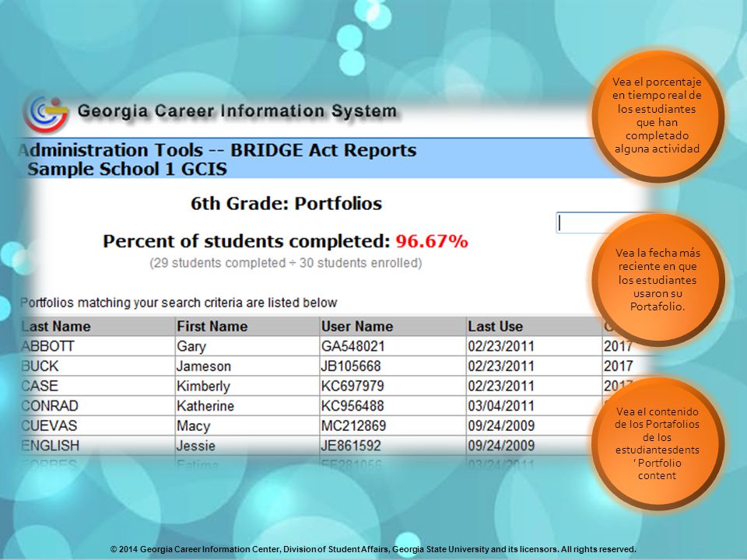747x560 pixels.
Task: Click first name Kimberly
Action: coord(203,387)
